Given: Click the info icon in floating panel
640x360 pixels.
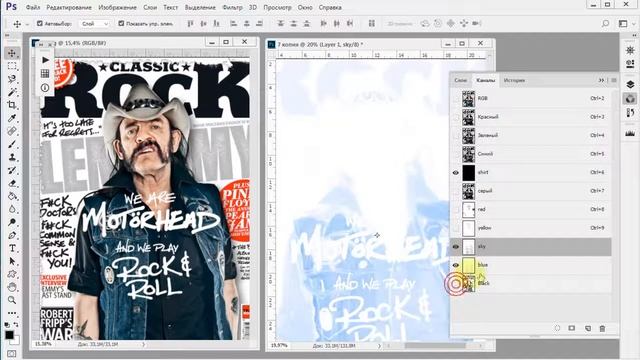Looking at the screenshot, I should click(x=45, y=87).
